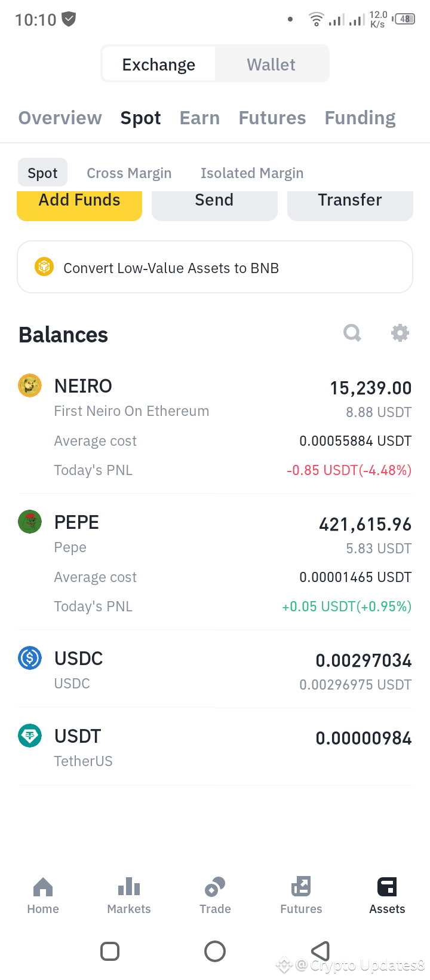Tap Convert Low-Value Assets to BNB
This screenshot has width=430, height=980.
click(215, 267)
